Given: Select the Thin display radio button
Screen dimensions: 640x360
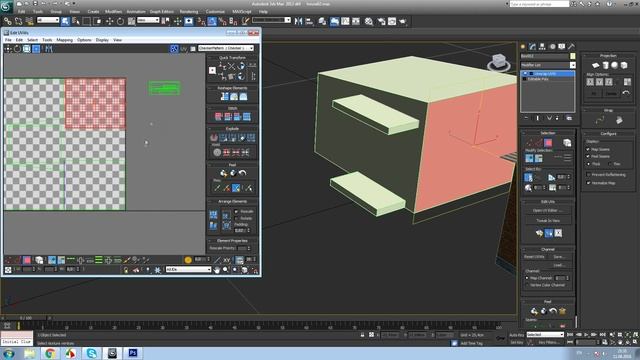Looking at the screenshot, I should 610,164.
